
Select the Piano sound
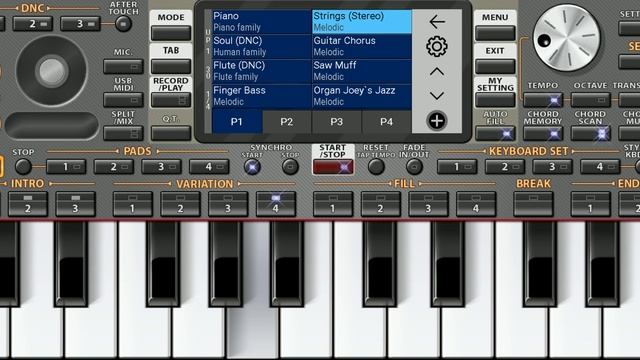(262, 22)
